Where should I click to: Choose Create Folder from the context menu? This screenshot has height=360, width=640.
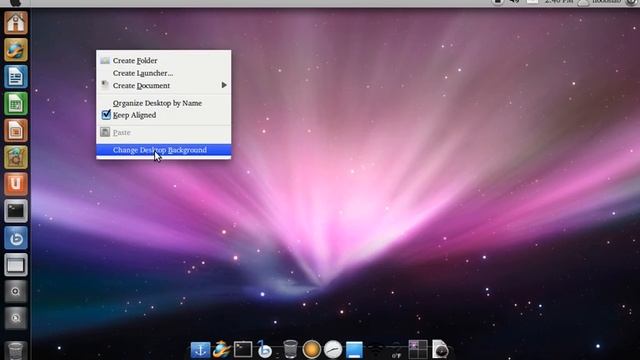point(163,60)
